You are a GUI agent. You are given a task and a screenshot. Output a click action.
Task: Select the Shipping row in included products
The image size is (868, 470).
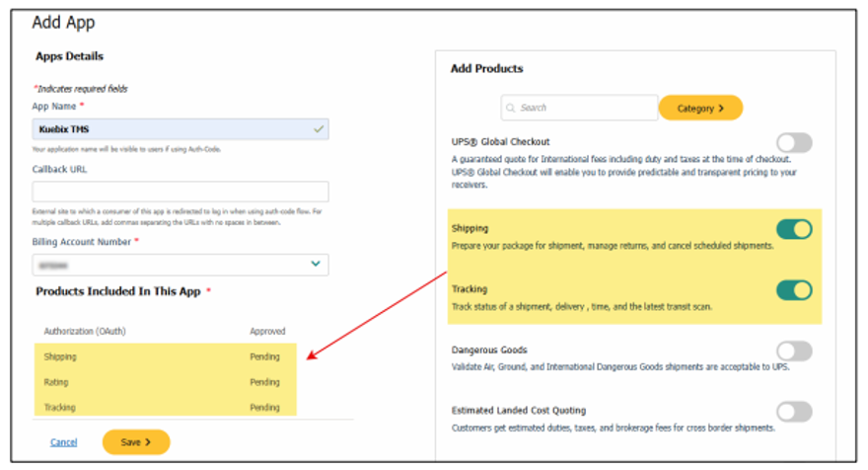165,356
